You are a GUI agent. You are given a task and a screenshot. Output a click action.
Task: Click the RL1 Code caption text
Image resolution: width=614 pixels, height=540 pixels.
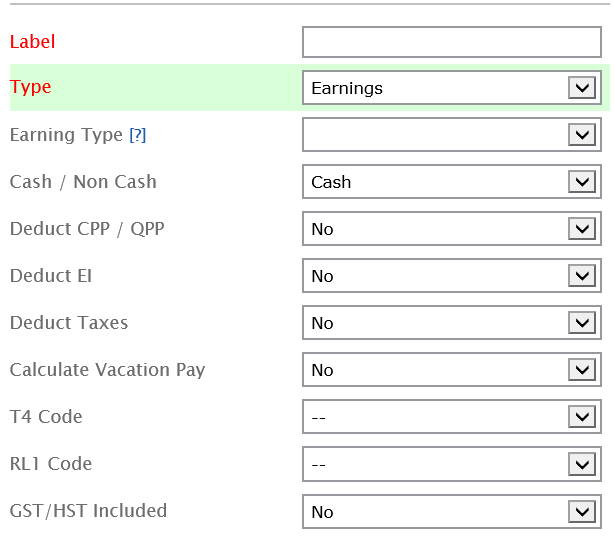(51, 464)
